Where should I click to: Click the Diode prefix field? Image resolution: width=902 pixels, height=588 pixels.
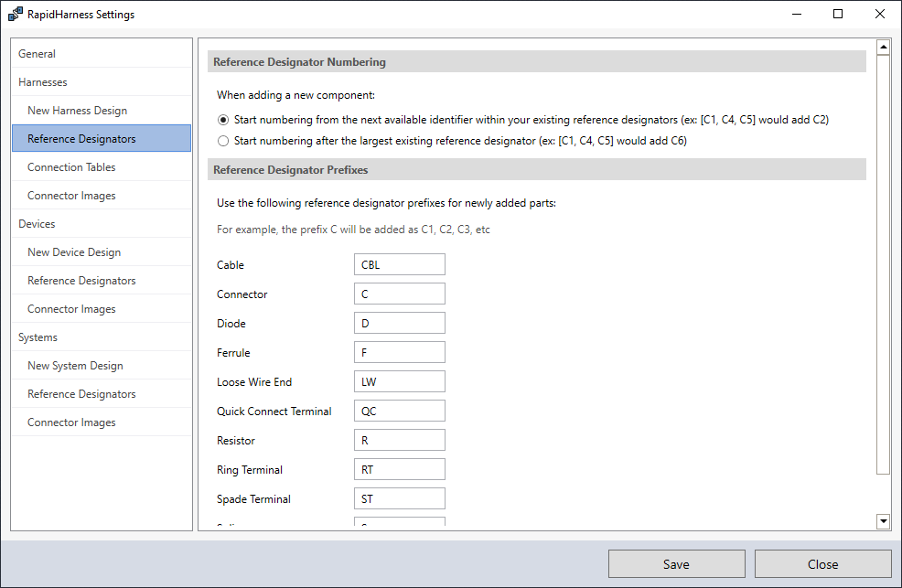399,323
